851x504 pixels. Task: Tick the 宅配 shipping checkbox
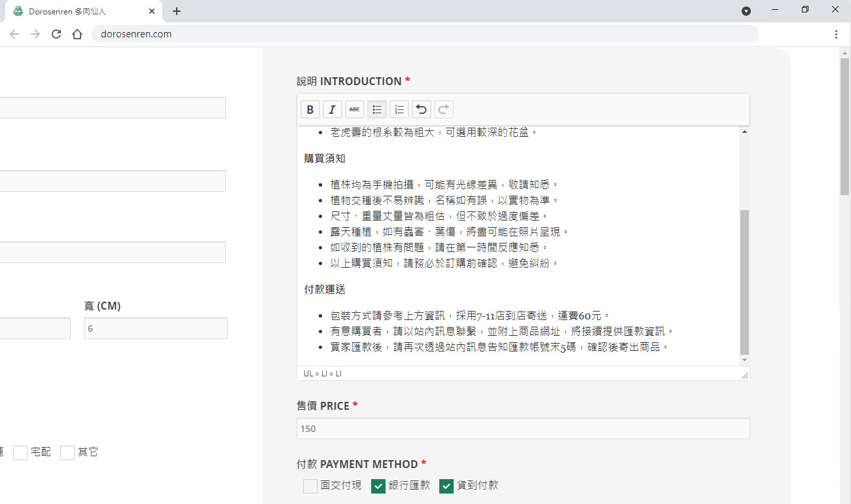pos(20,452)
